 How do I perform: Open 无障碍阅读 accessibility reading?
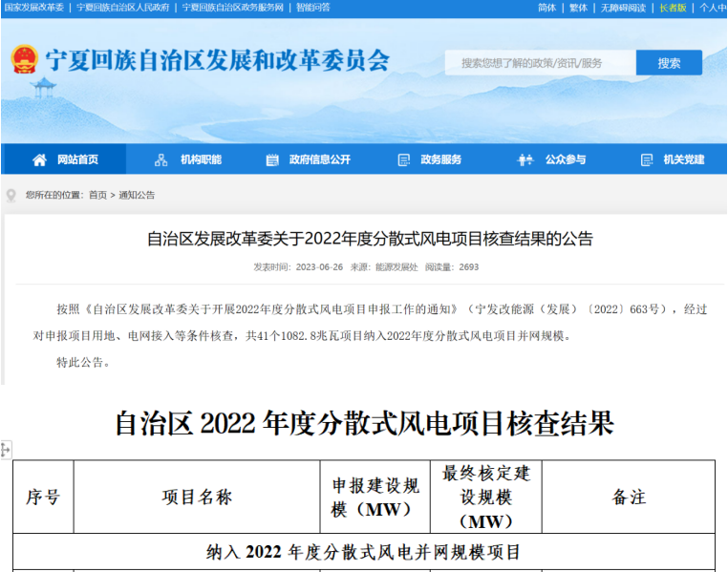point(623,8)
